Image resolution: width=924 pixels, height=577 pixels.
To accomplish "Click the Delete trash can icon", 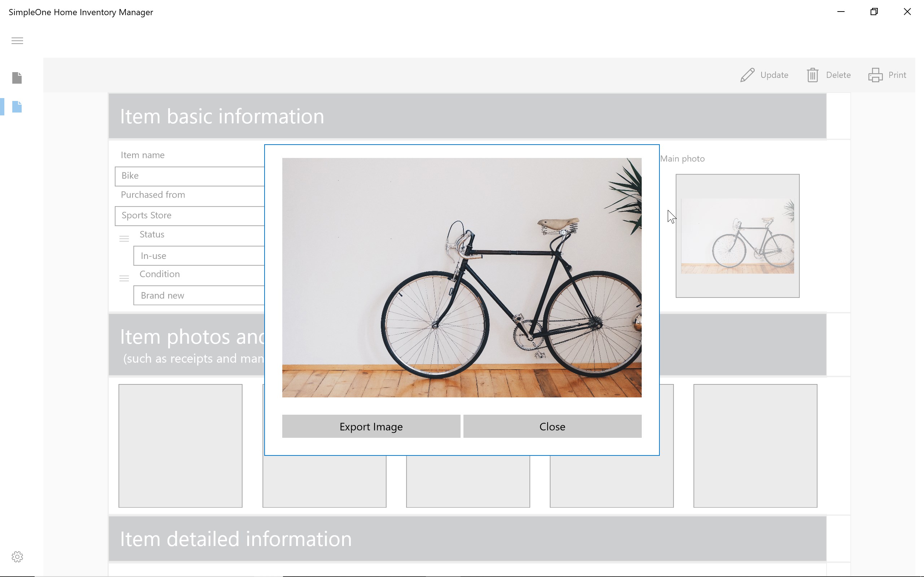I will coord(812,75).
